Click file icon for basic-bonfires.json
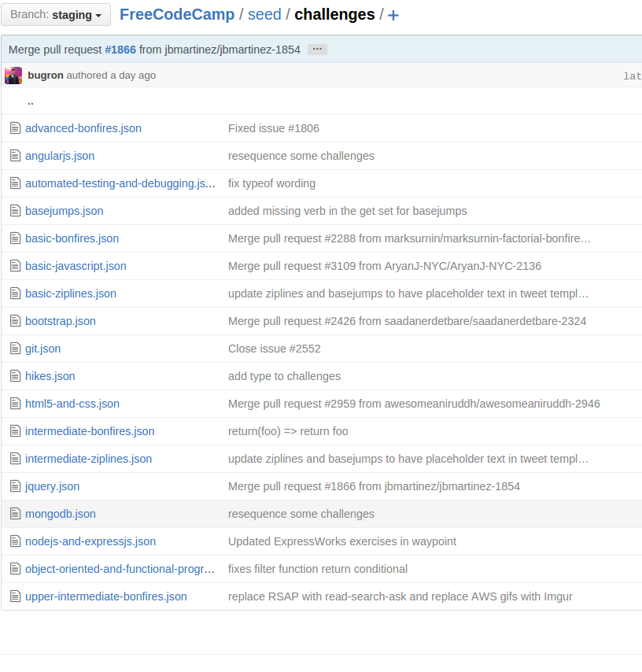Viewport: 642px width, 672px height. 16,238
